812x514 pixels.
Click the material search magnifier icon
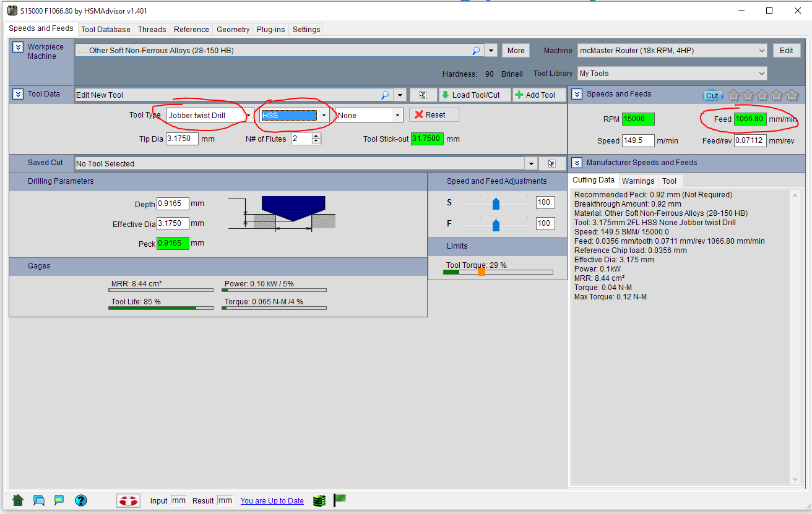476,51
